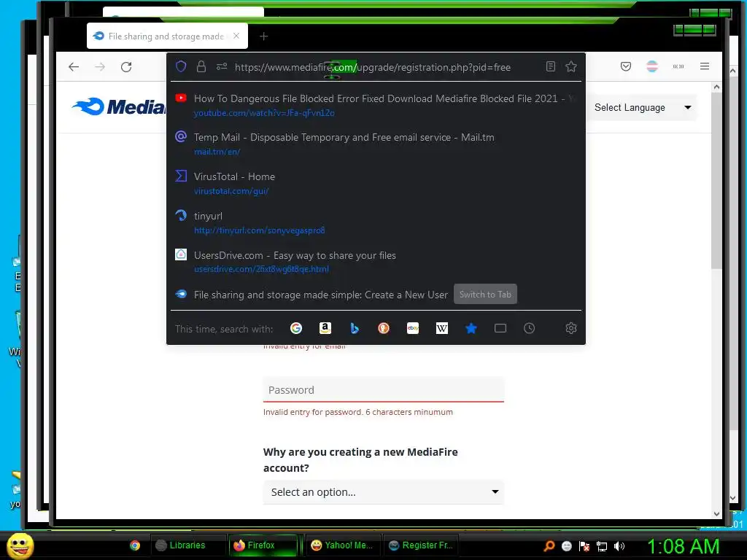Select the File sharing and storage tab
Viewport: 747px width, 560px height.
[x=167, y=36]
